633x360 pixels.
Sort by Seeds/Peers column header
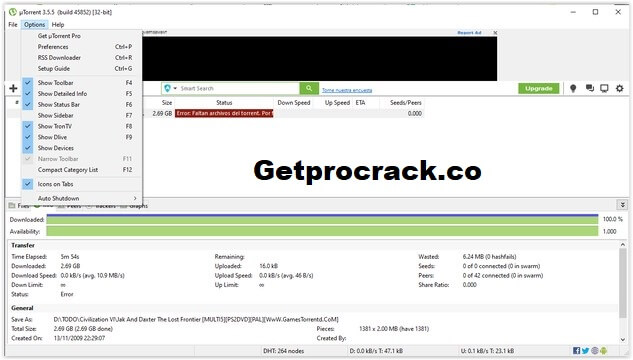[405, 103]
